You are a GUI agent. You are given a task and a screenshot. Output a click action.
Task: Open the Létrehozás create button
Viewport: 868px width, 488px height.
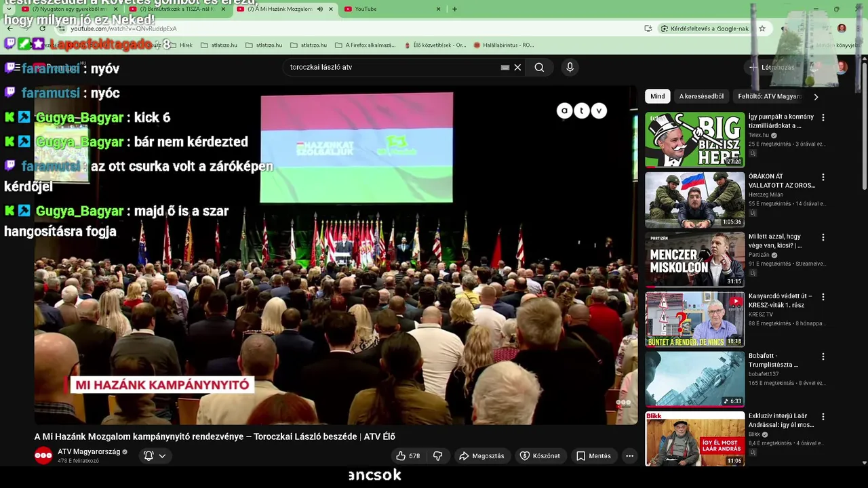(x=772, y=67)
